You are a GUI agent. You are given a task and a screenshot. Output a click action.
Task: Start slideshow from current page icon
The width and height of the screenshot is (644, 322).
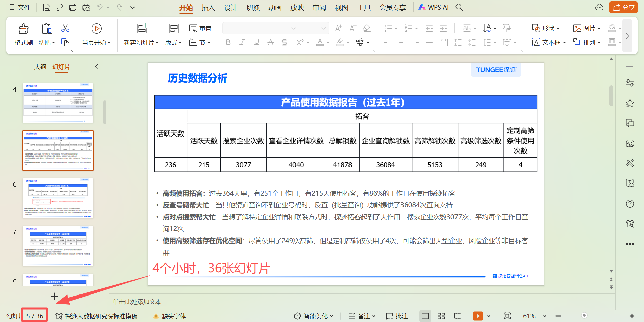96,29
